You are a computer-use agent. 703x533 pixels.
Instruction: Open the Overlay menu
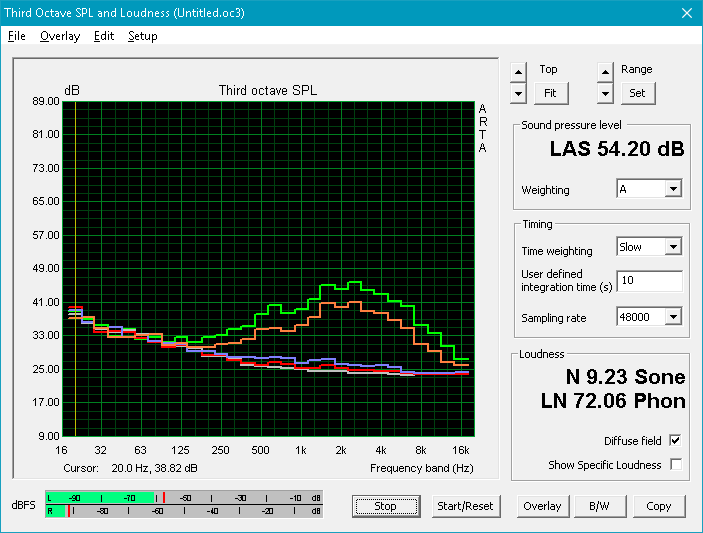click(60, 36)
